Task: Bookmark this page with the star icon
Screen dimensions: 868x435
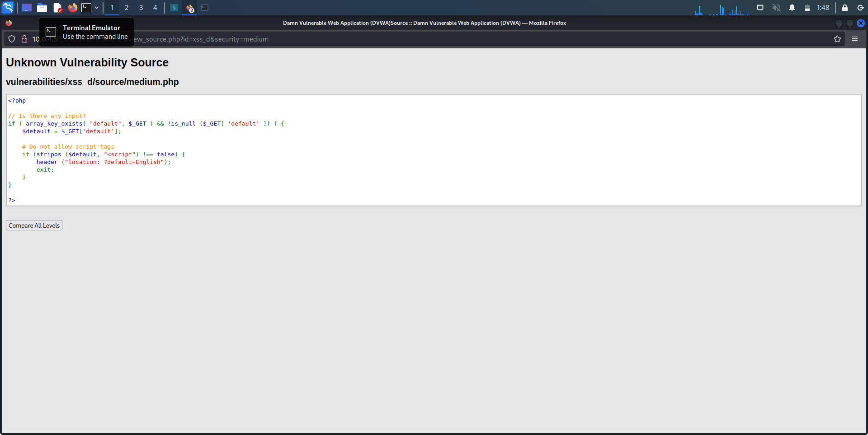Action: click(837, 39)
